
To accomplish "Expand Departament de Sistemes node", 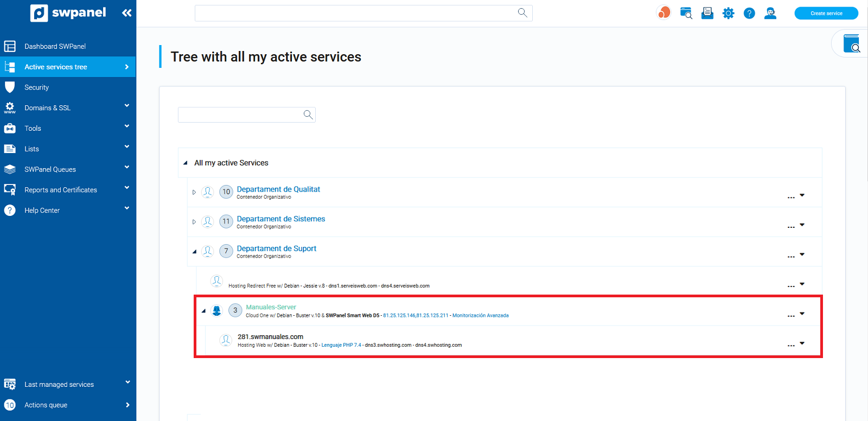I will [x=194, y=222].
